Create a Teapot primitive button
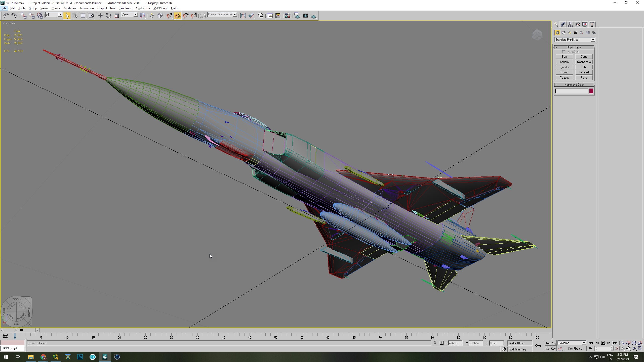 tap(564, 78)
